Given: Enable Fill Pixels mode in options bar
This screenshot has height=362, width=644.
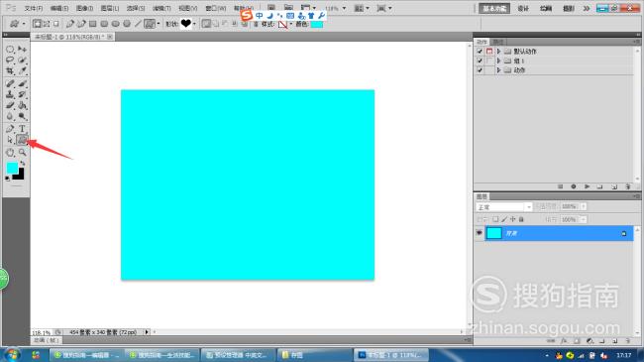Looking at the screenshot, I should click(56, 24).
